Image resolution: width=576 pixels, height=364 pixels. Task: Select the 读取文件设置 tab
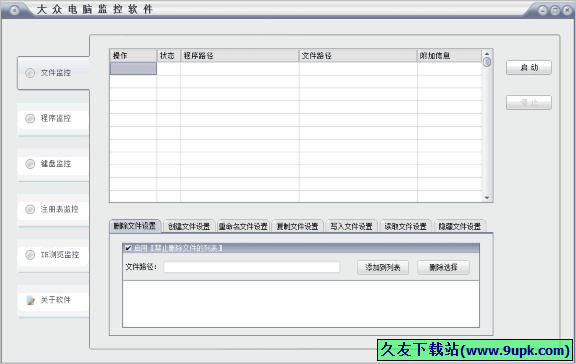click(405, 227)
